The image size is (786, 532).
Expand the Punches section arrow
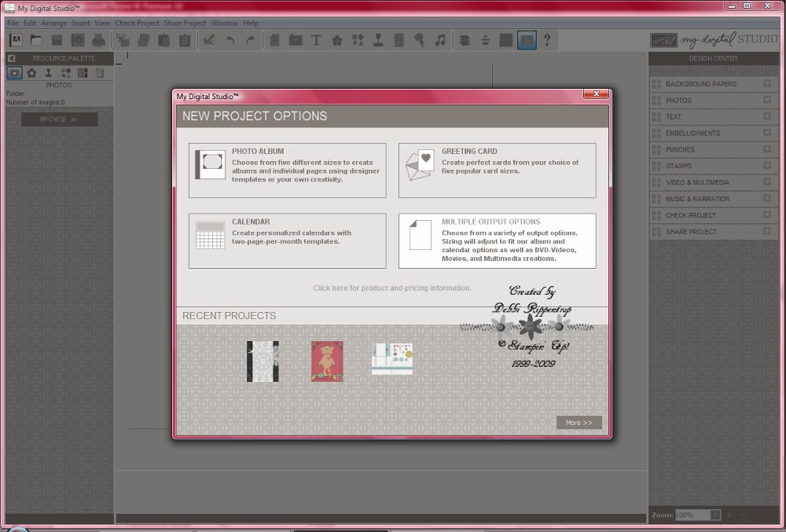click(x=767, y=149)
